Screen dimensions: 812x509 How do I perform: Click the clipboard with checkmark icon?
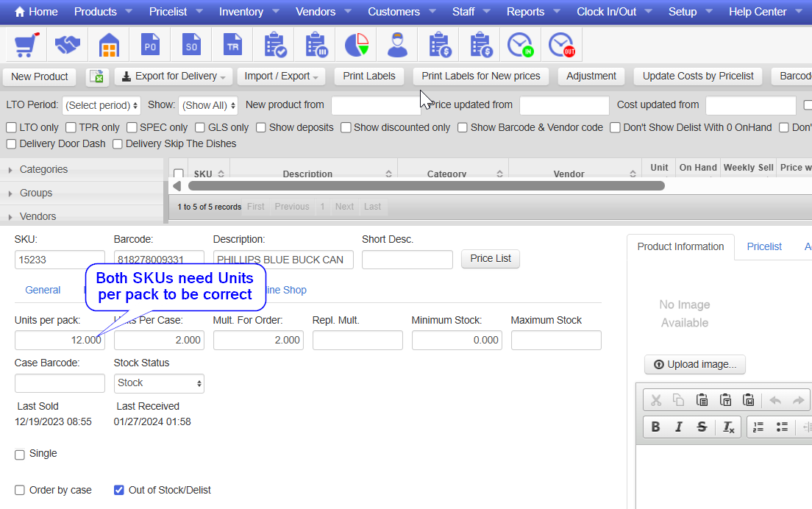[274, 45]
